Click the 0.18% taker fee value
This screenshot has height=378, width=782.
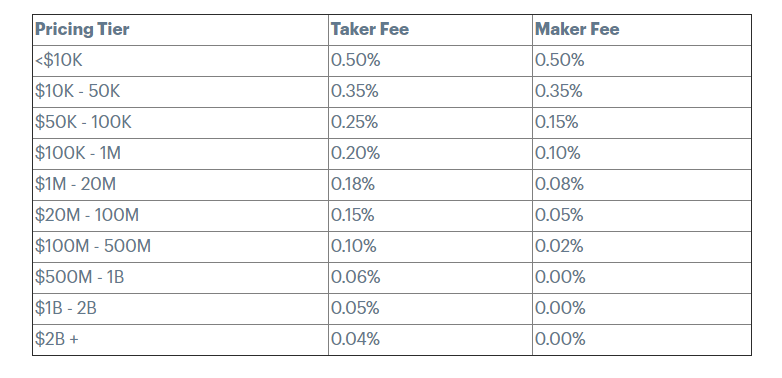click(353, 184)
